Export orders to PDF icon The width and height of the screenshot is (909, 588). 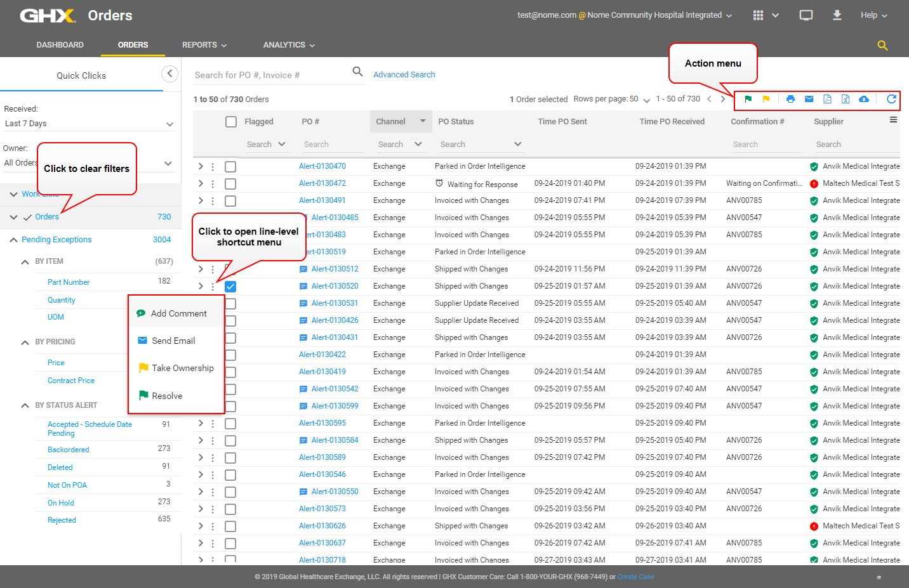click(827, 99)
